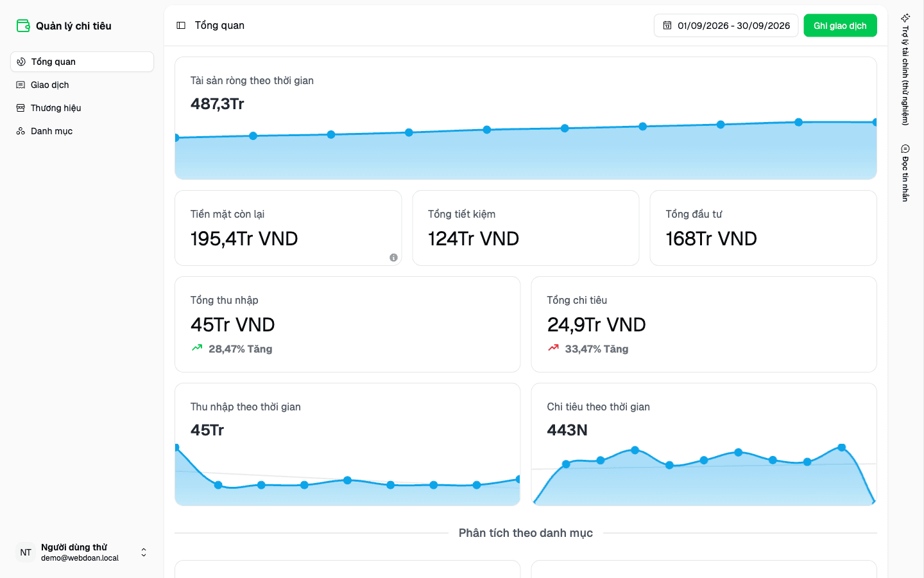This screenshot has height=578, width=924.
Task: Click the green Ghi giao dịch button
Action: pos(840,26)
